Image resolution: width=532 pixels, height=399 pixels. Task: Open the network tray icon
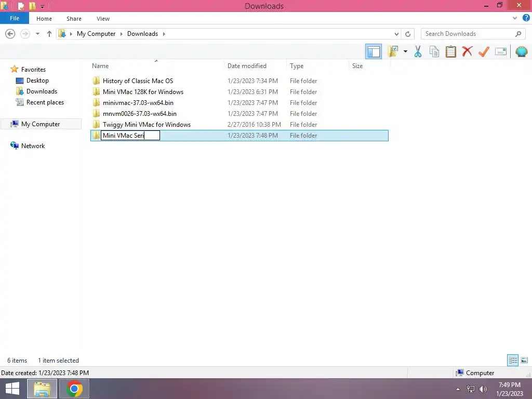click(470, 389)
